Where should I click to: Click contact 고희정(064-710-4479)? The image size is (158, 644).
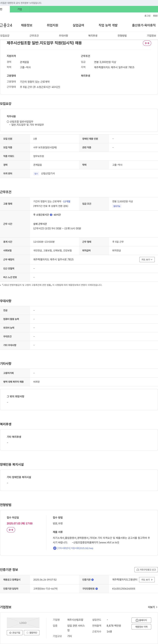[x=45, y=589]
